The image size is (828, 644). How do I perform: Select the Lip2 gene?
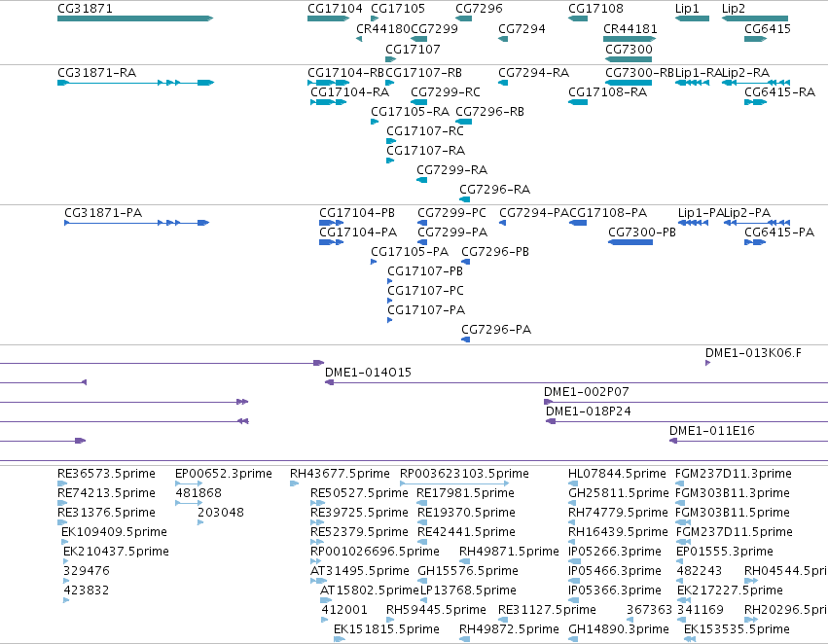tap(755, 18)
